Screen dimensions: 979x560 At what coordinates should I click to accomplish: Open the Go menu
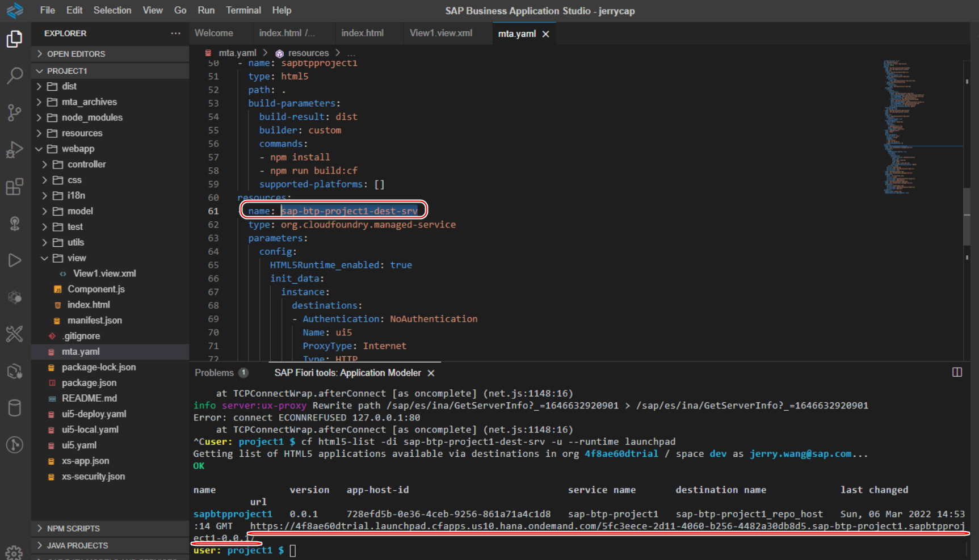pyautogui.click(x=180, y=10)
